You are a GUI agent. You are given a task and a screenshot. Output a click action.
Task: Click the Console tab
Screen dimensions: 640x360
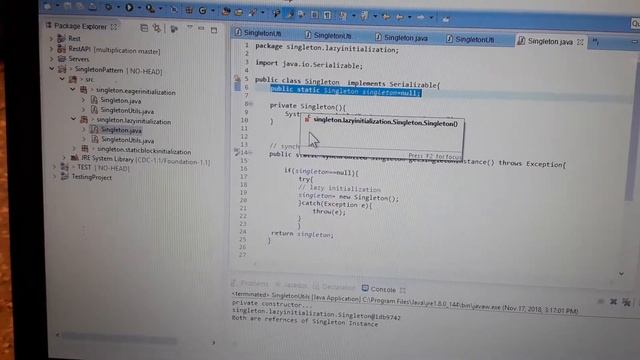pos(383,289)
